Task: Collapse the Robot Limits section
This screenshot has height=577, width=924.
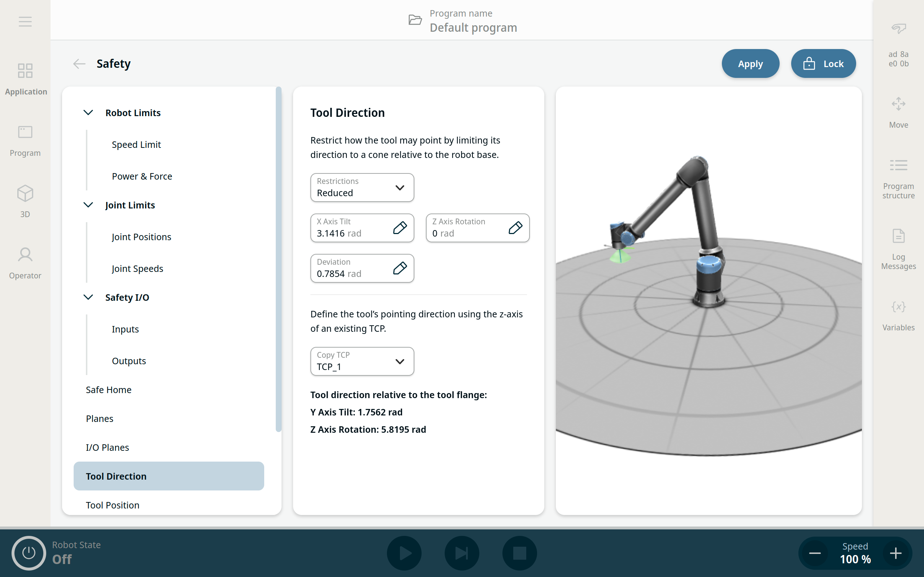Action: pos(88,113)
